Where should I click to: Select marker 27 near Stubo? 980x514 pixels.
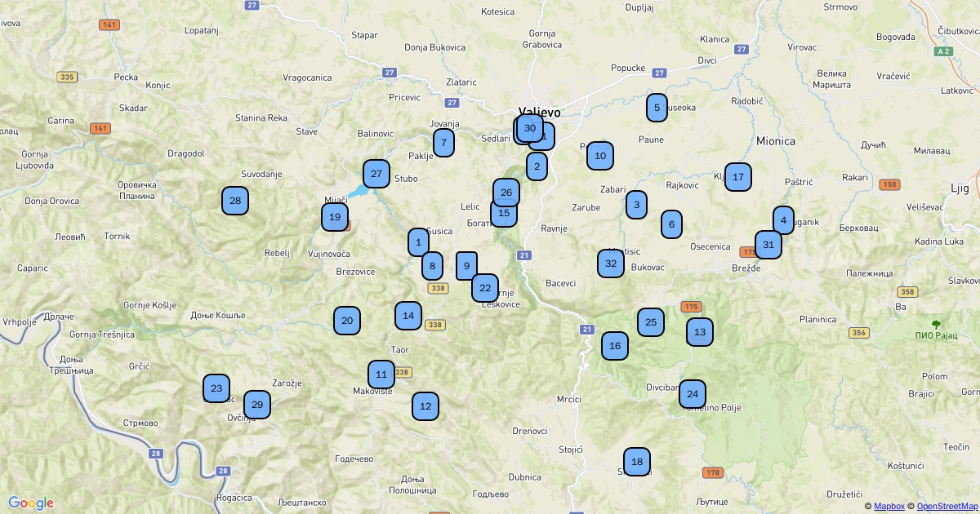(376, 174)
